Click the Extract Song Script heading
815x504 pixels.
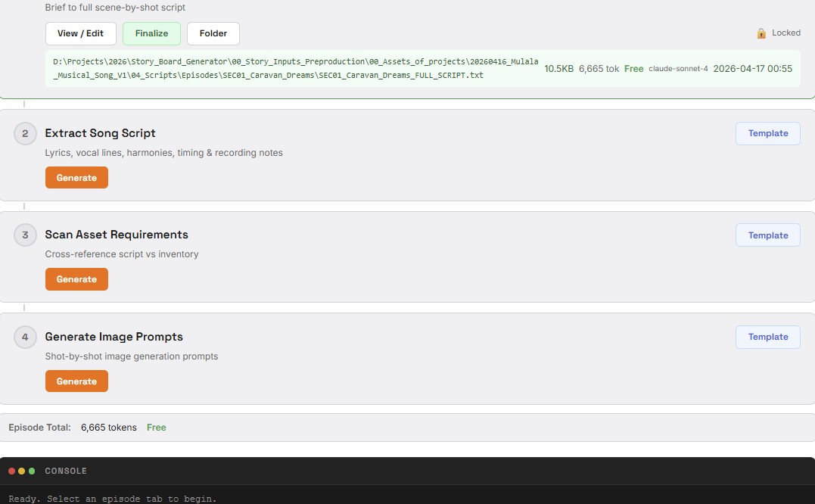click(x=101, y=133)
